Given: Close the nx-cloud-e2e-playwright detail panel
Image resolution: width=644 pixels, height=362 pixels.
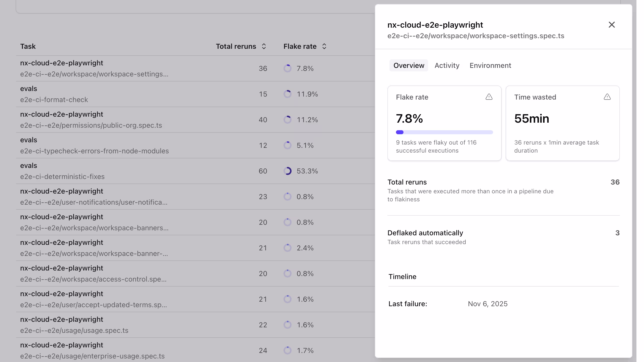Looking at the screenshot, I should click(x=612, y=25).
